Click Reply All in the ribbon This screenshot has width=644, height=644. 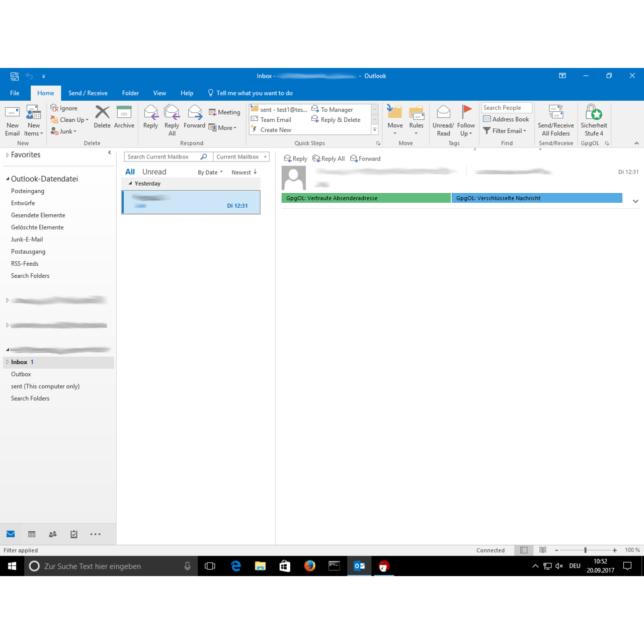click(x=172, y=121)
